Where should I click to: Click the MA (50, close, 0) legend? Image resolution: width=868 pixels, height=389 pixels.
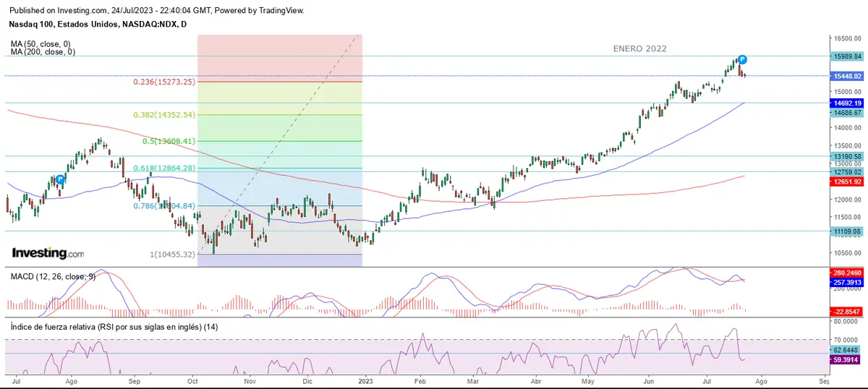tap(42, 44)
